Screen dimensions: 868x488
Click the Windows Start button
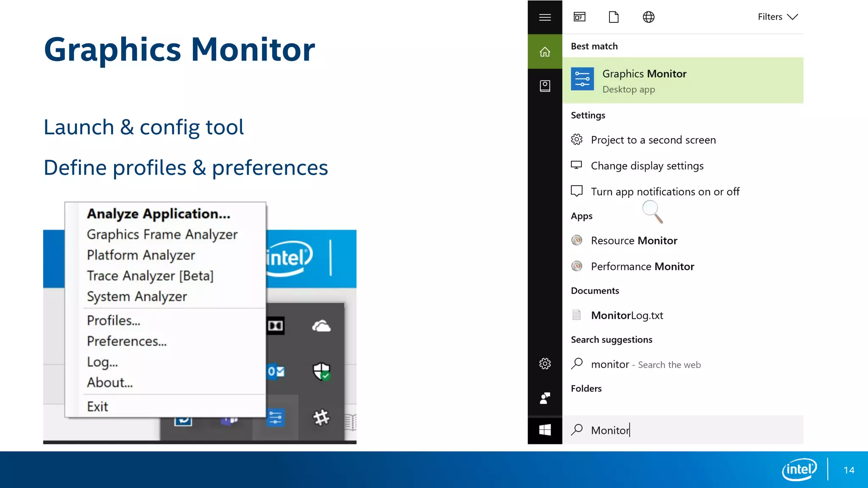pyautogui.click(x=545, y=430)
